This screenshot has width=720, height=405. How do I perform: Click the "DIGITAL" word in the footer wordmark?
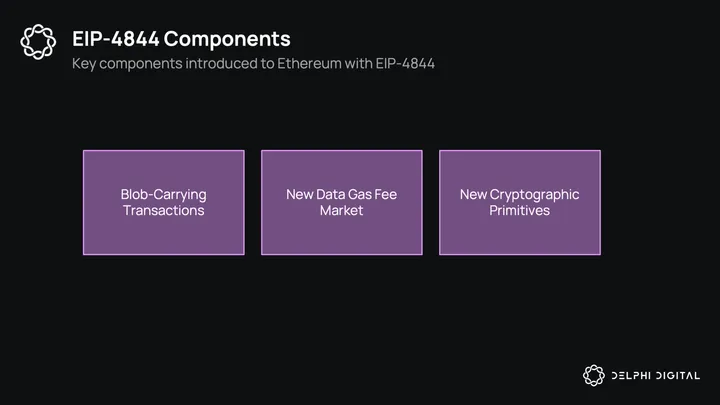pos(679,376)
